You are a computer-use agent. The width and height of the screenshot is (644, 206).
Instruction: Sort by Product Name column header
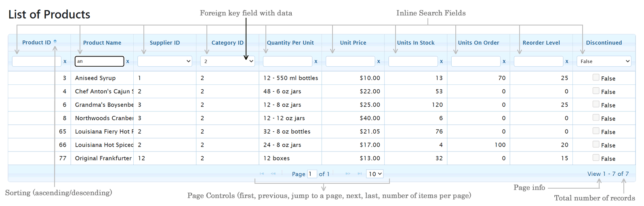pyautogui.click(x=102, y=43)
